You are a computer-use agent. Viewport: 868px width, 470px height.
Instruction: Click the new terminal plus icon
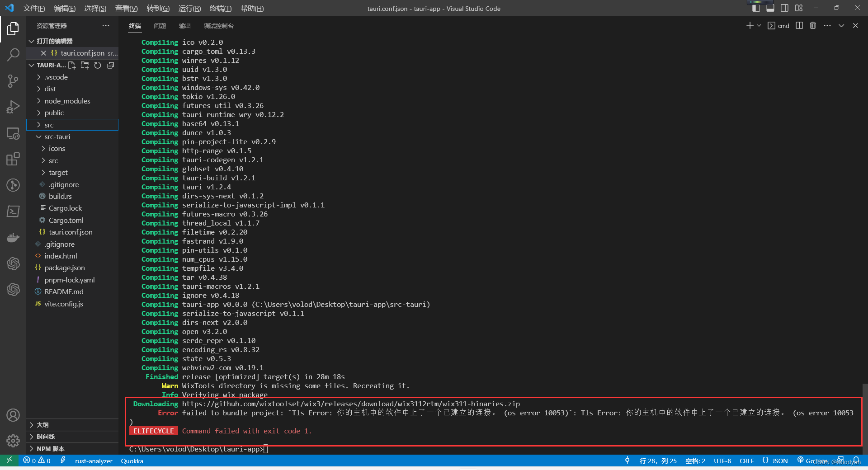tap(750, 26)
